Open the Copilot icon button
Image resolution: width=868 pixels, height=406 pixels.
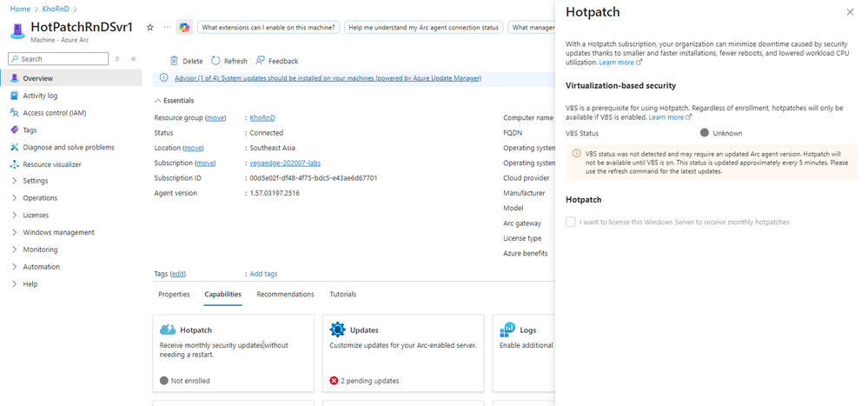[184, 27]
